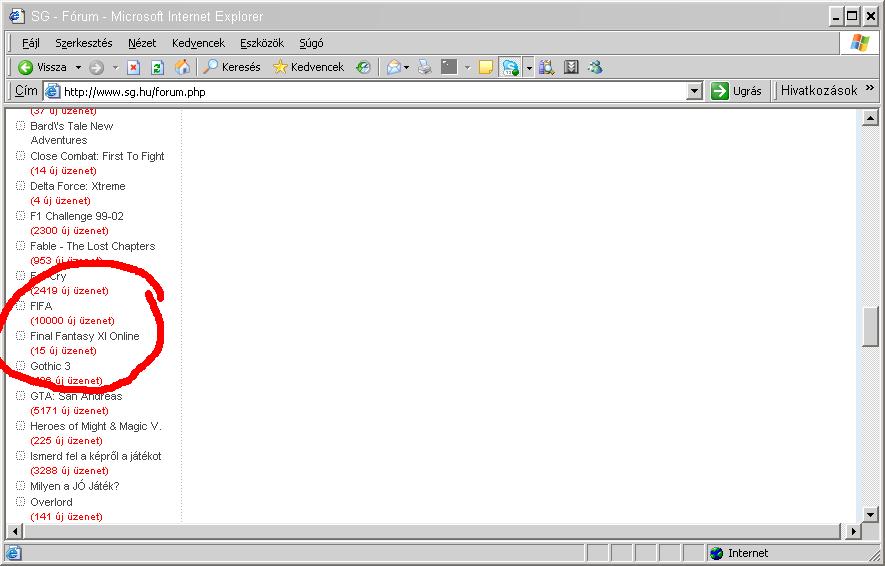Viewport: 885px width, 566px height.
Task: Go to the Home page icon
Action: pyautogui.click(x=182, y=67)
